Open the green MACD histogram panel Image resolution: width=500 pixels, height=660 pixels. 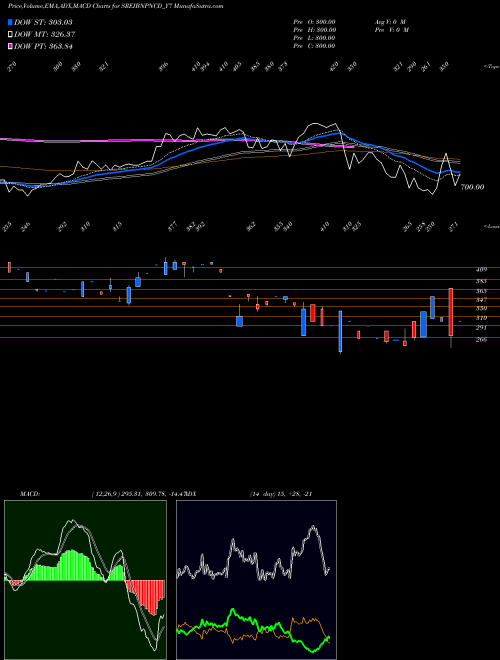click(x=85, y=580)
